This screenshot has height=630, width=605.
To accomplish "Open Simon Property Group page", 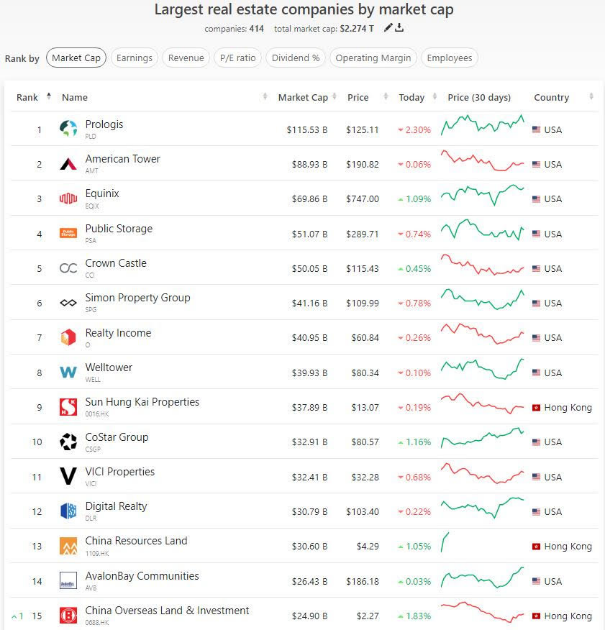I will (x=138, y=298).
